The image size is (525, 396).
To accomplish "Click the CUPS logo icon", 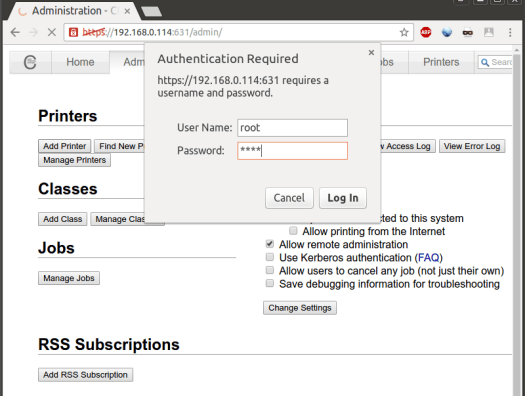I will click(30, 62).
